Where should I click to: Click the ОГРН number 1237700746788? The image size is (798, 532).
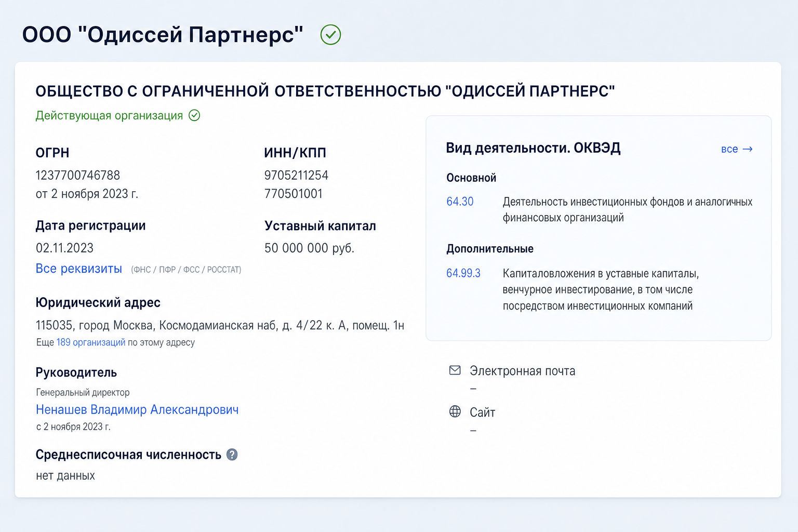[78, 175]
